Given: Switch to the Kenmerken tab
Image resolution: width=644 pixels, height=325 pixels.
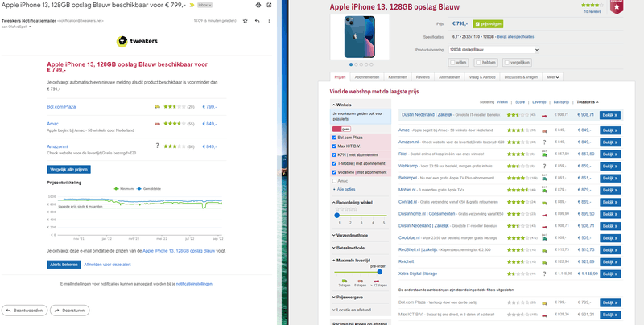Looking at the screenshot, I should (x=398, y=76).
